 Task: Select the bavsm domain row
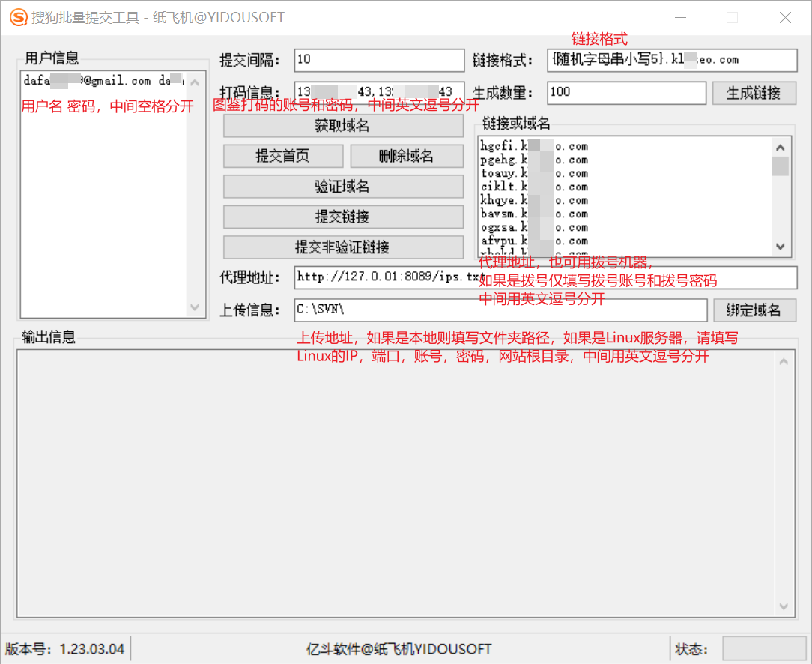(534, 214)
